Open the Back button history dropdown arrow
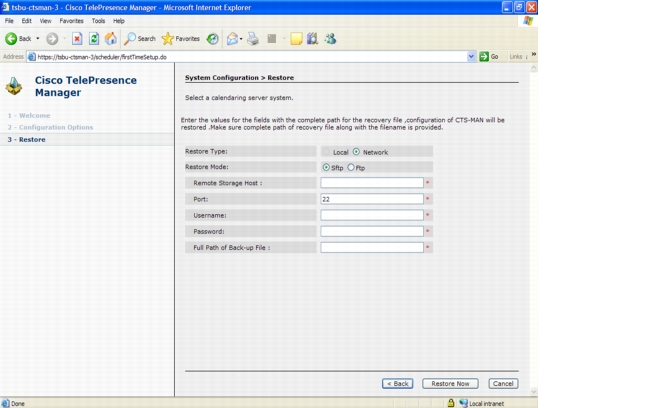 37,39
